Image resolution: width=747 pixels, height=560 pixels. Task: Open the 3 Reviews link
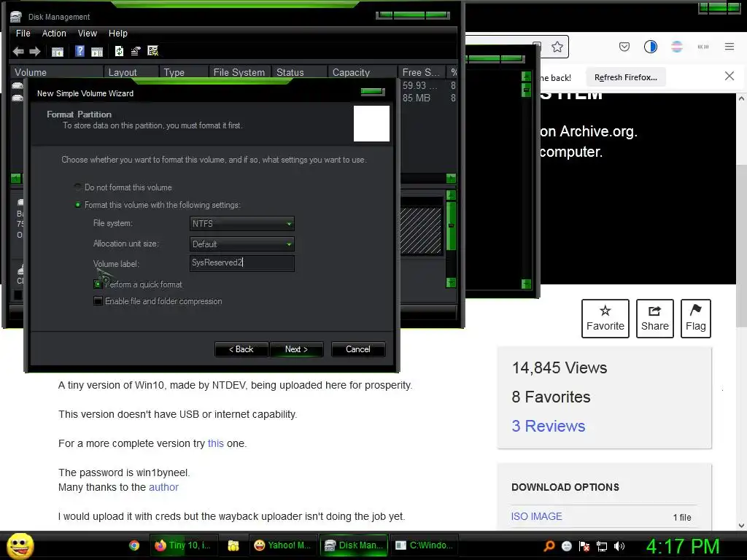549,426
